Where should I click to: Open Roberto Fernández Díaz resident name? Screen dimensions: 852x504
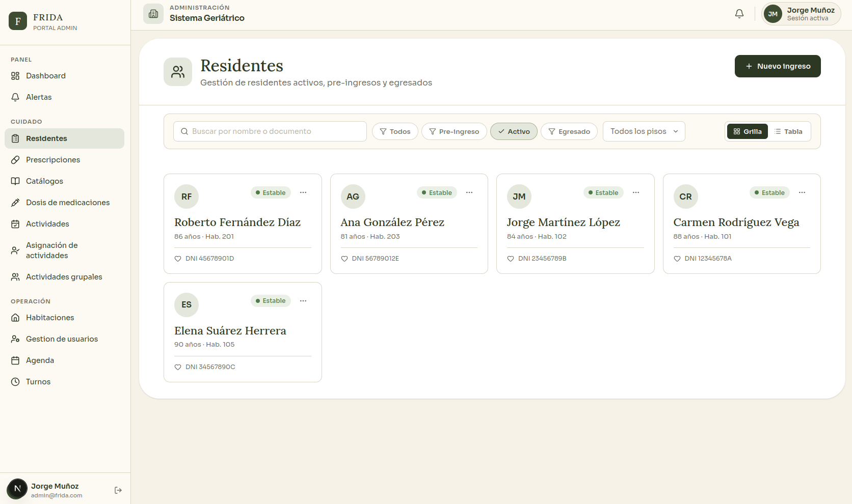(x=237, y=222)
